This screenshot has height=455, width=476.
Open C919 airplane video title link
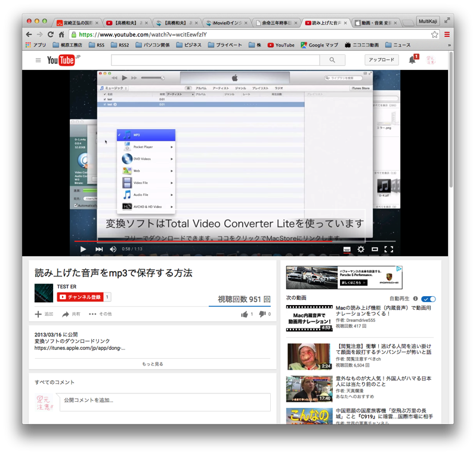tap(384, 413)
